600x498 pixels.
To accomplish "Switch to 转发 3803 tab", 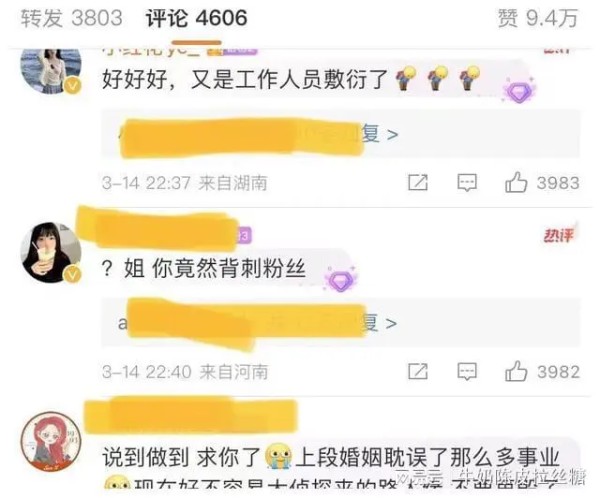I will (x=72, y=18).
